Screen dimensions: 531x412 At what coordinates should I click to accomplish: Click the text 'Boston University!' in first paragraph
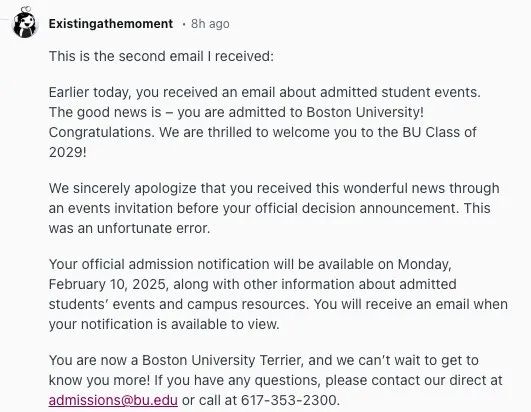tap(365, 112)
